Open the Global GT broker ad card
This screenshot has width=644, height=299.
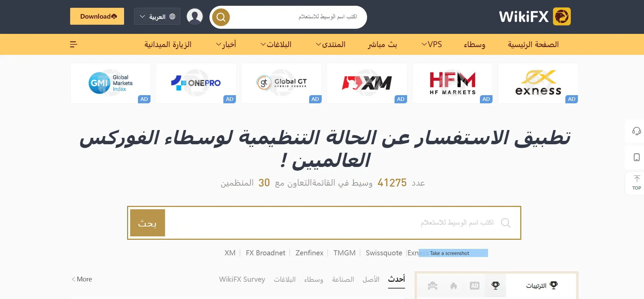click(x=281, y=83)
